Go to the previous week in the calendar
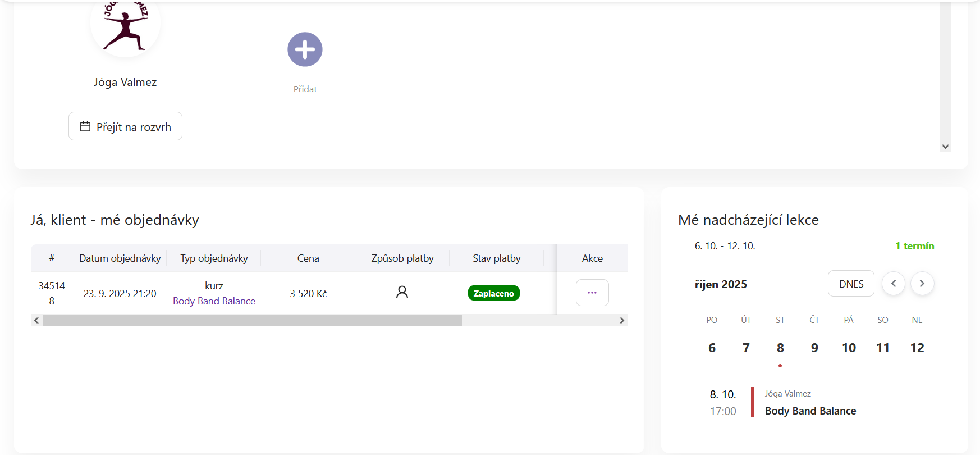 coord(893,284)
